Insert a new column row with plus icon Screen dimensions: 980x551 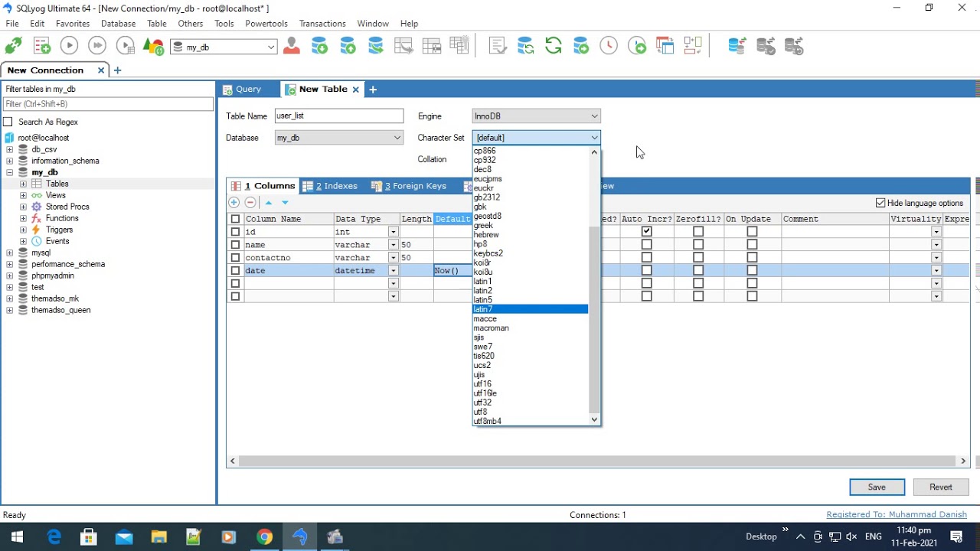point(234,203)
